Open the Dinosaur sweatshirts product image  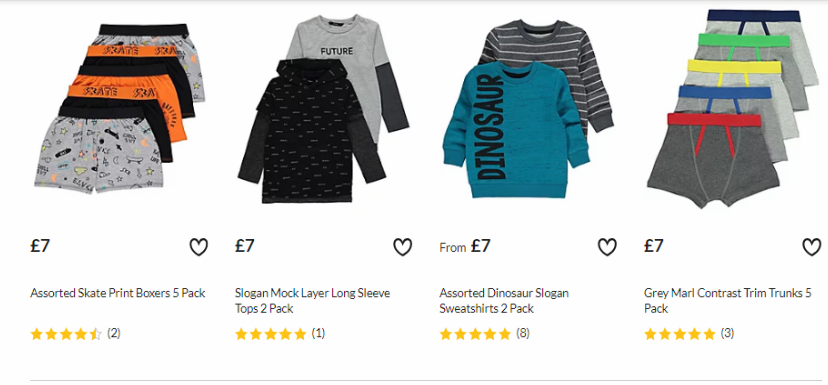(528, 108)
